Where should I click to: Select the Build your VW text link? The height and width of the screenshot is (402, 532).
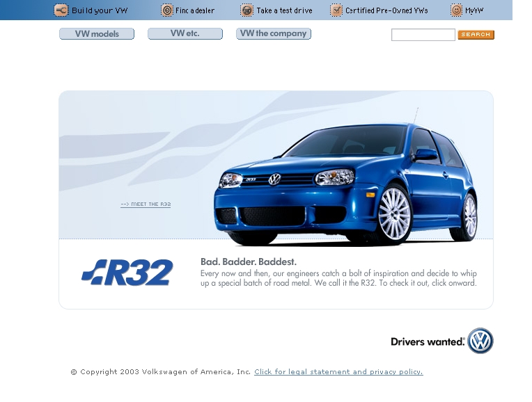pyautogui.click(x=100, y=10)
